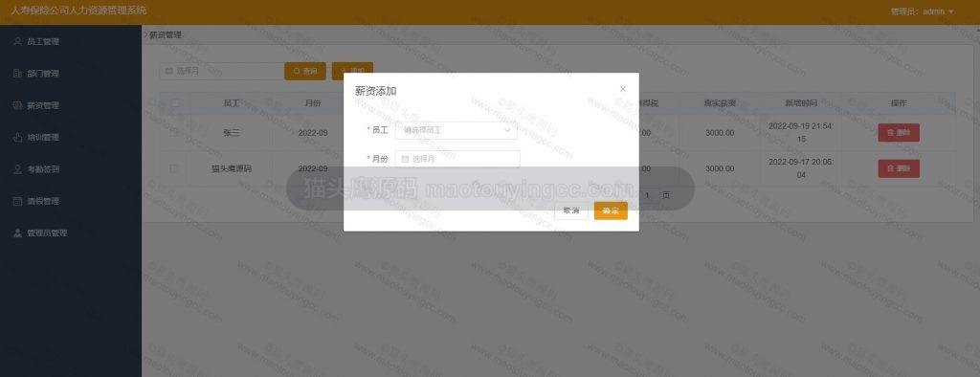This screenshot has height=377, width=980.
Task: Click the 薪资管理 breadcrumb text
Action: (166, 35)
